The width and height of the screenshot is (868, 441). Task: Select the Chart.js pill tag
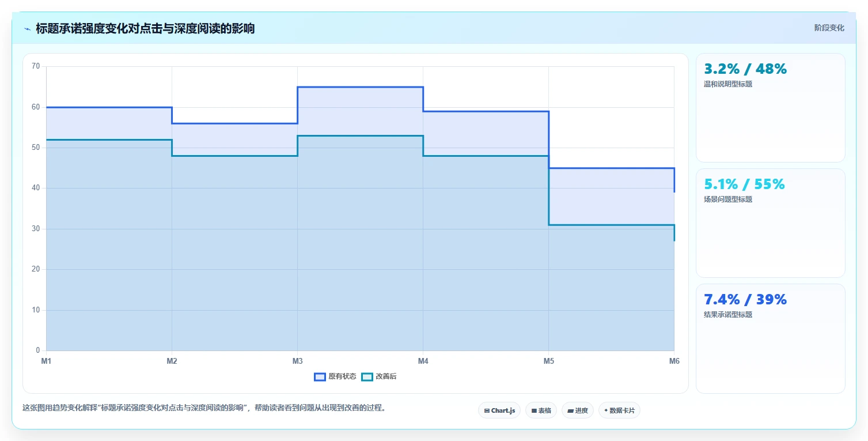[499, 410]
